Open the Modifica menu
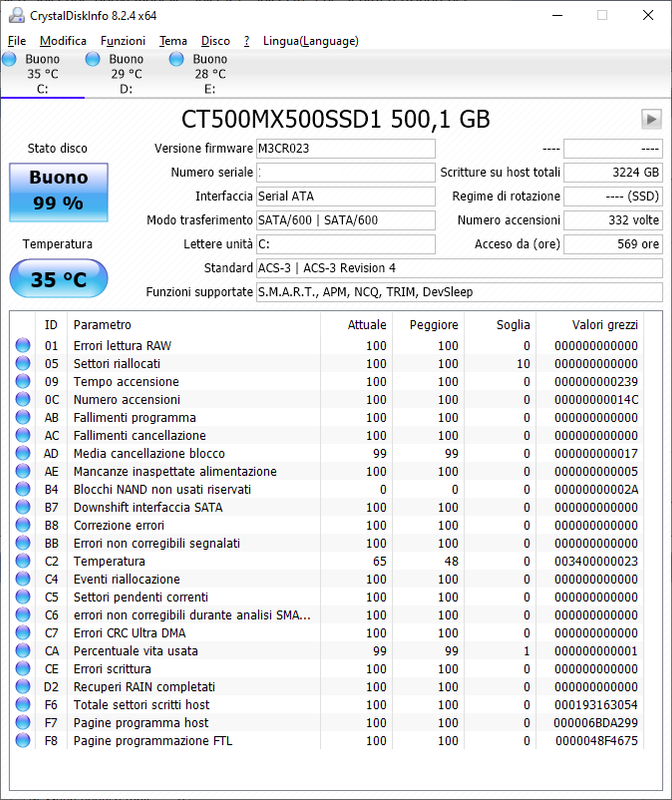 point(63,41)
